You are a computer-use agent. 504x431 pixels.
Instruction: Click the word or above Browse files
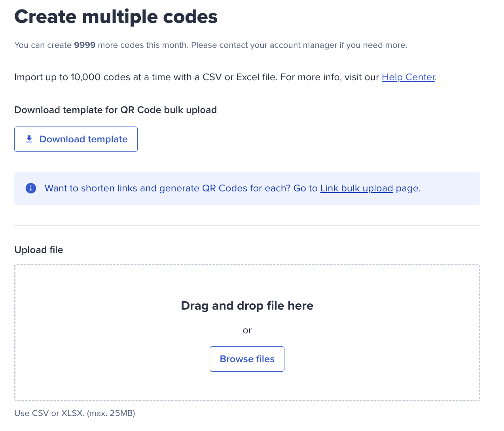click(247, 330)
